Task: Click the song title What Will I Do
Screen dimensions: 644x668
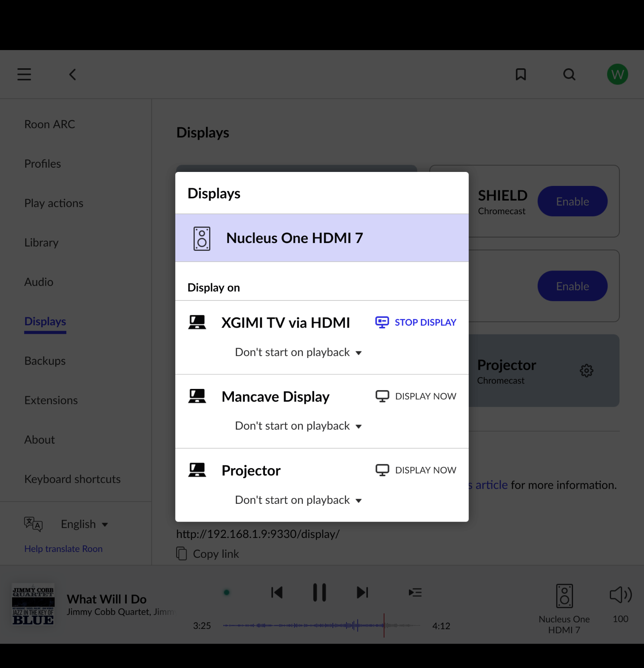Action: click(107, 599)
